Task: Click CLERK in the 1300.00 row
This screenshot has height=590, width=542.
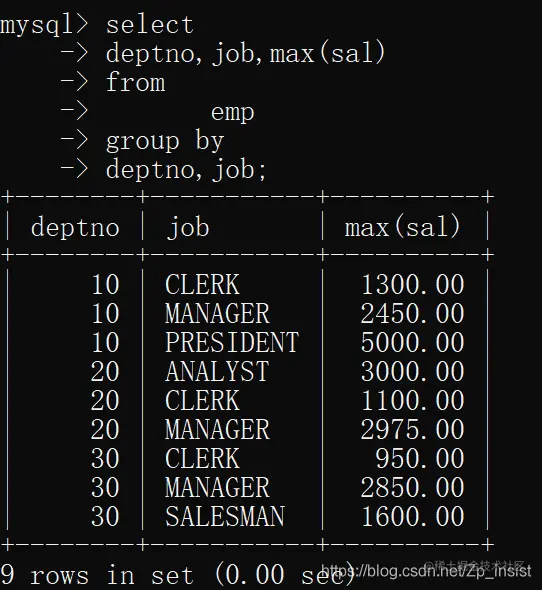Action: point(202,284)
